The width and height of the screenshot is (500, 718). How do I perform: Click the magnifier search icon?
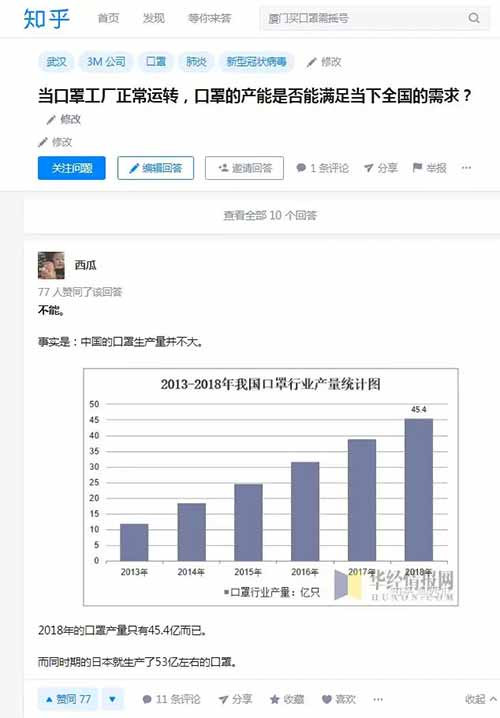[474, 18]
